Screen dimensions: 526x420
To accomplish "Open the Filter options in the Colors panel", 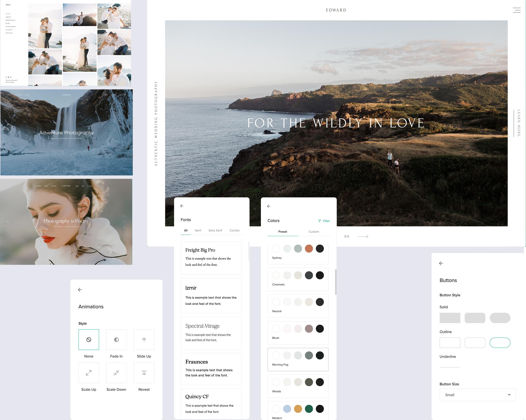I will pyautogui.click(x=324, y=221).
